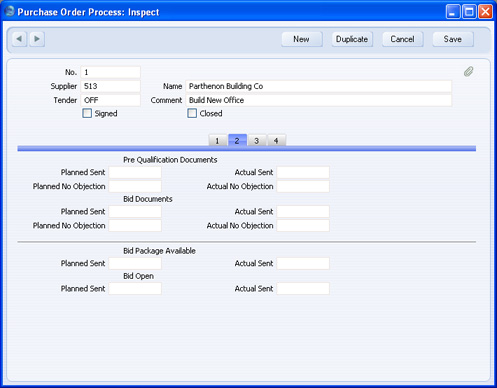Click Bid Open Actual Sent field
497x388 pixels.
point(303,289)
